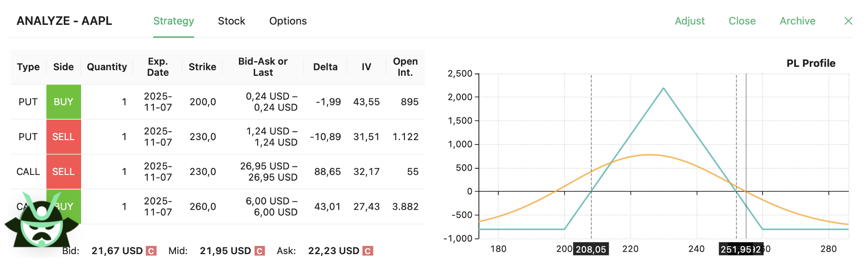Toggle SELL side on 230,0 call row
The height and width of the screenshot is (265, 868).
63,172
